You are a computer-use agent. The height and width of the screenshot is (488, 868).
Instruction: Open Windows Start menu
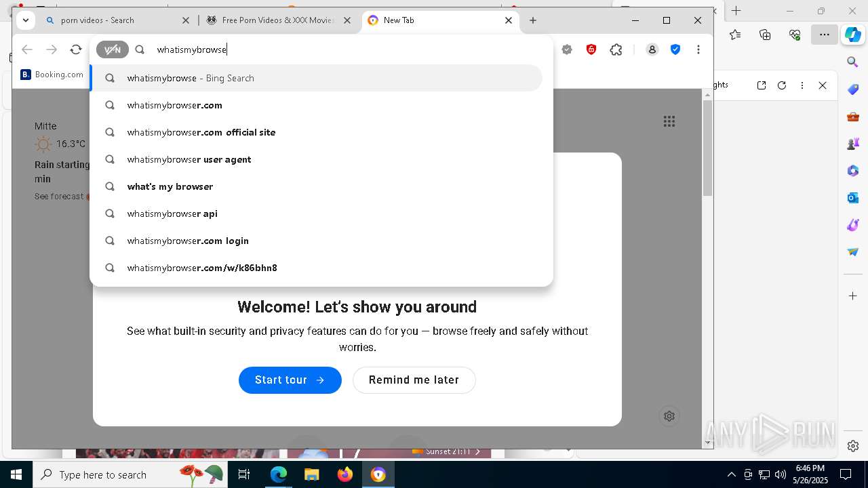(16, 474)
